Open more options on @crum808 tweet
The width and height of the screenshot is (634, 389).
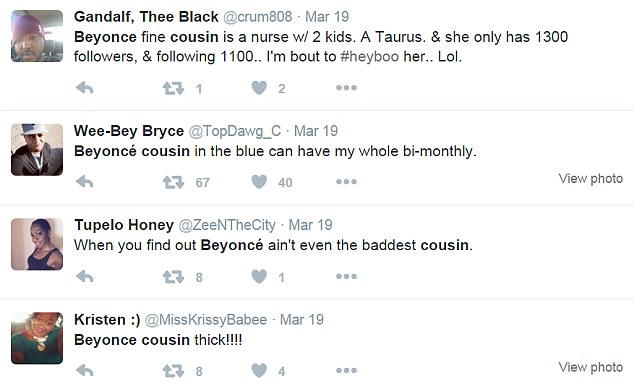point(346,88)
